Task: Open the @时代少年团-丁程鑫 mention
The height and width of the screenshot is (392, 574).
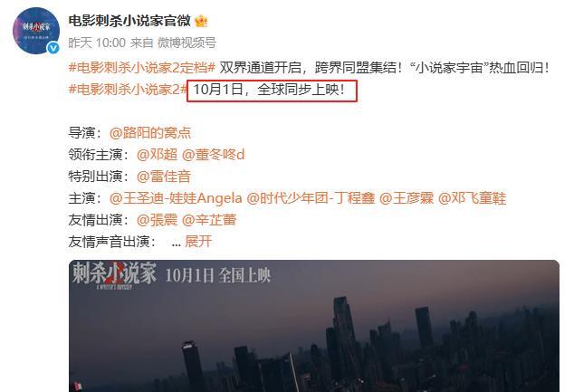Action: 311,198
